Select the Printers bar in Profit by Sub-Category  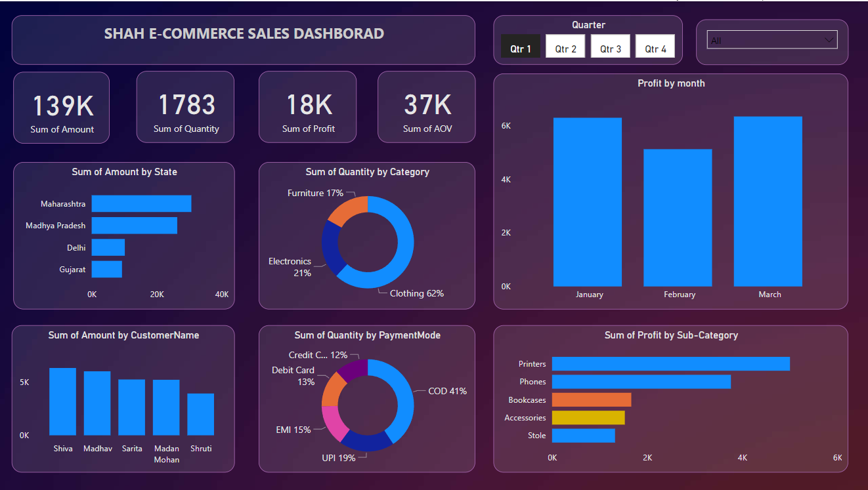tap(670, 363)
